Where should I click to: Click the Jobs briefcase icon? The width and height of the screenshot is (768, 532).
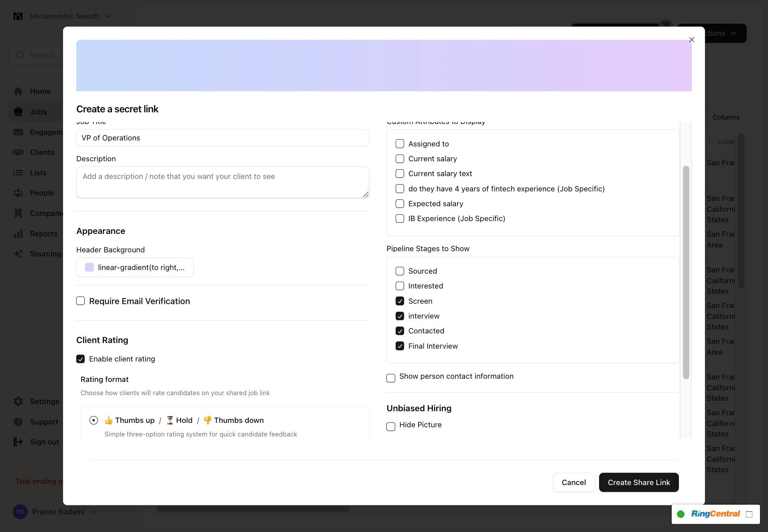coord(18,112)
